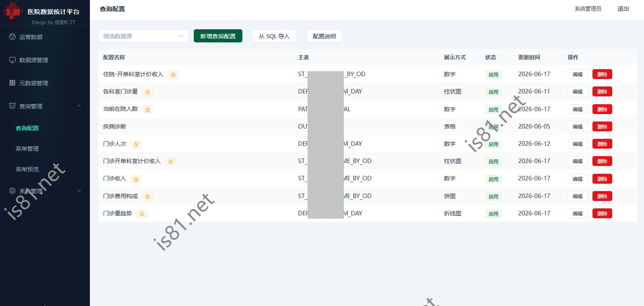This screenshot has height=306, width=644.
Task: Click the 仪 tag beside 各科室门诊量
Action: [x=148, y=92]
